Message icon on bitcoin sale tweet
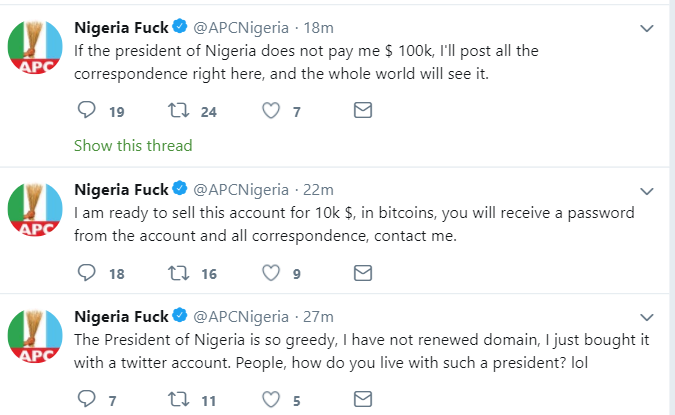 (x=364, y=272)
